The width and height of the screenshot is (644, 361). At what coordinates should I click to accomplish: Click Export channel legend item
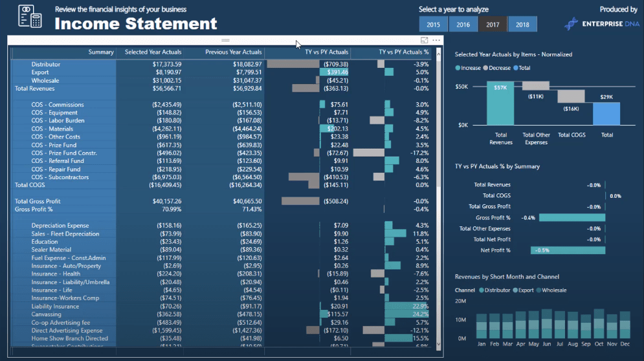click(x=523, y=290)
